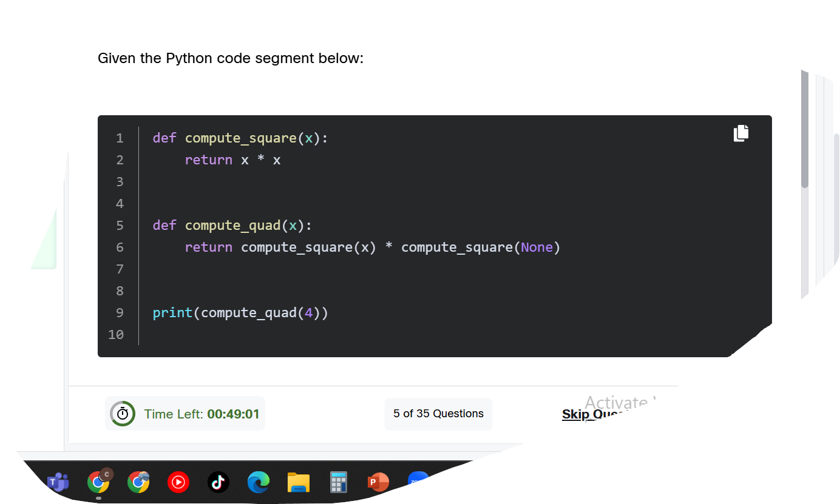Open Microsoft PowerPoint from the taskbar

click(378, 482)
